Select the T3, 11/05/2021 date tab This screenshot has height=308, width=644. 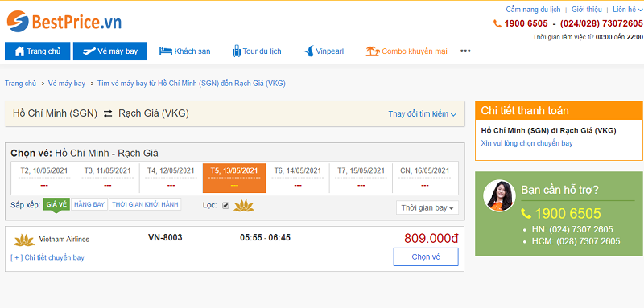click(x=108, y=179)
